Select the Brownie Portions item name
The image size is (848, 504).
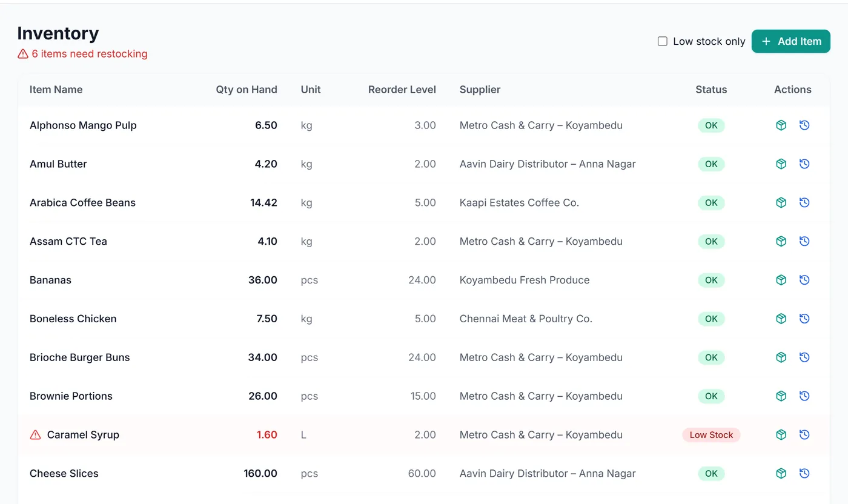pos(71,396)
